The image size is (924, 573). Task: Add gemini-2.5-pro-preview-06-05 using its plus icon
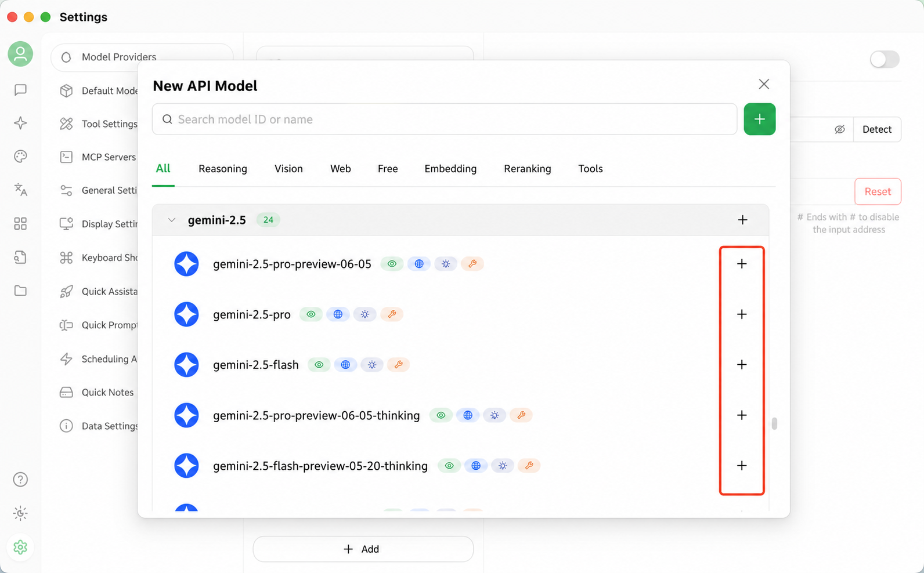pos(742,264)
